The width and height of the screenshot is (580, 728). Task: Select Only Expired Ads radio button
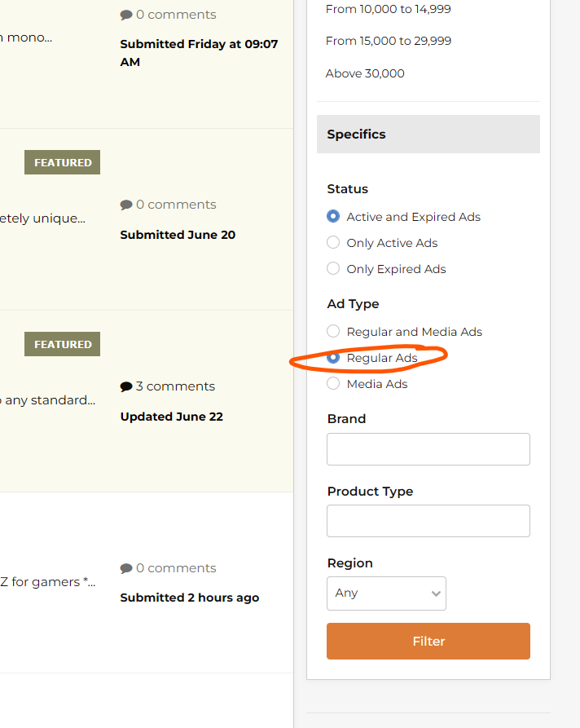click(x=333, y=269)
